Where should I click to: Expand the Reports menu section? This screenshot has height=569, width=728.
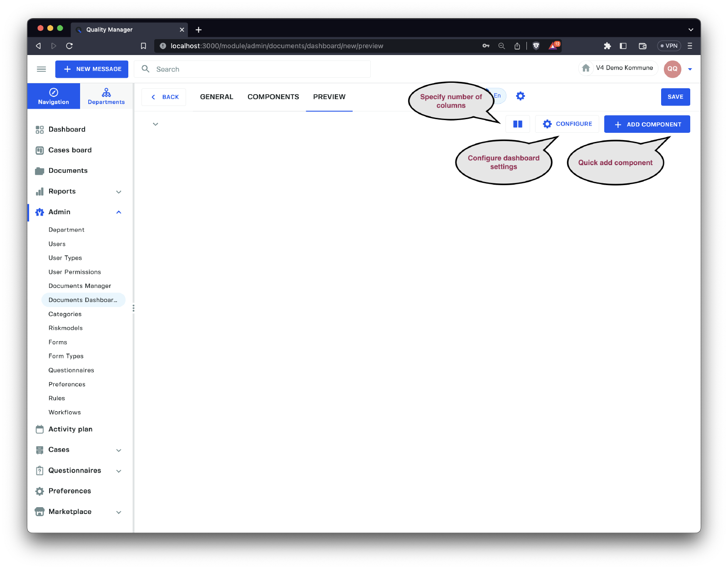tap(119, 191)
